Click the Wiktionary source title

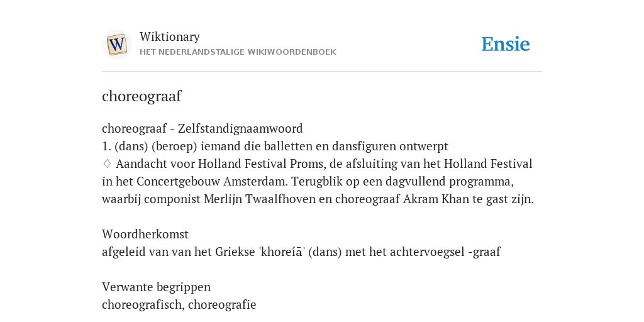(170, 36)
